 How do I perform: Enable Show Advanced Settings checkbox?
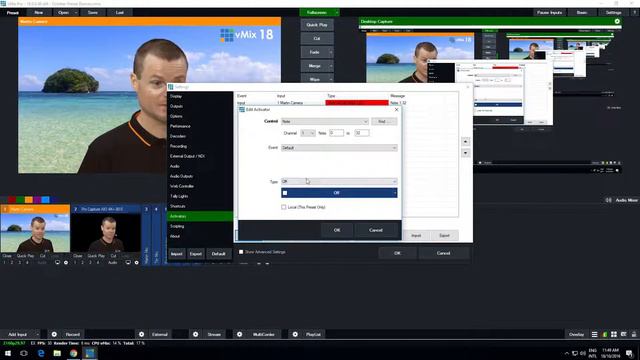click(241, 252)
